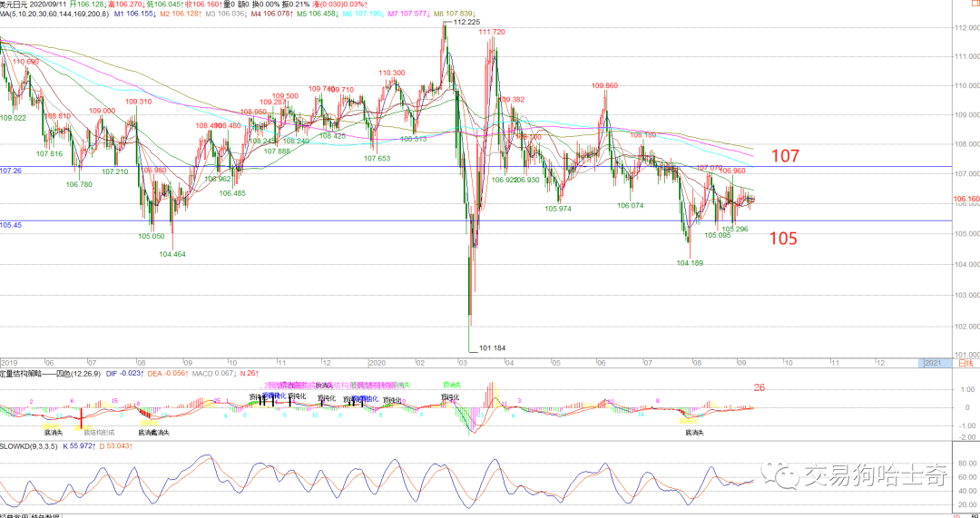The height and width of the screenshot is (518, 980).
Task: Open the MA(5,10,20,30,60,144,169,200,8) indicator settings
Action: (x=54, y=14)
